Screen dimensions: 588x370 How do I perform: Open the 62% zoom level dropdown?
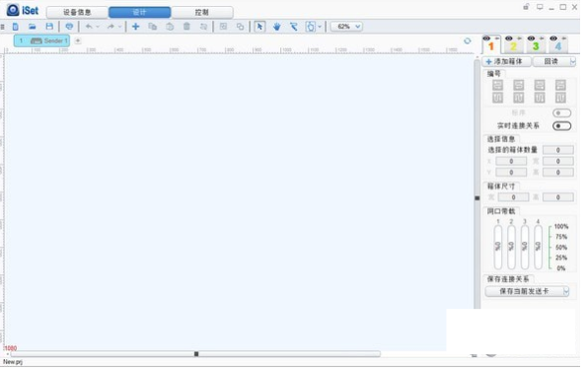(346, 27)
